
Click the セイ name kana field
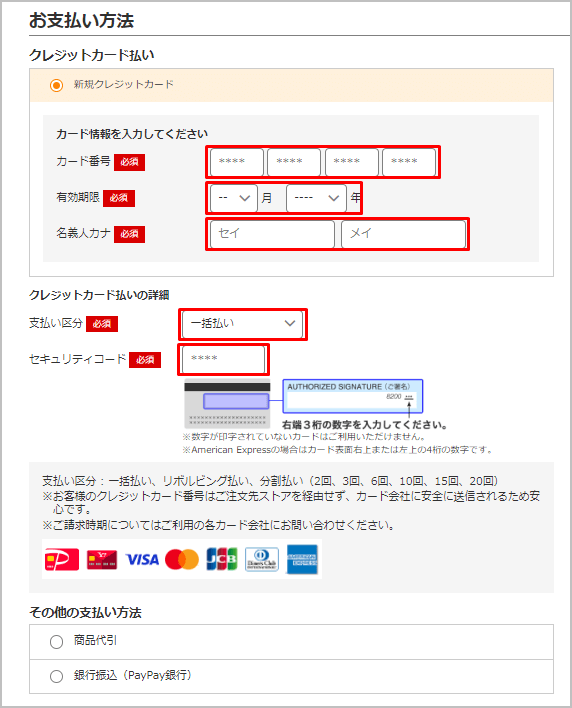pos(272,233)
